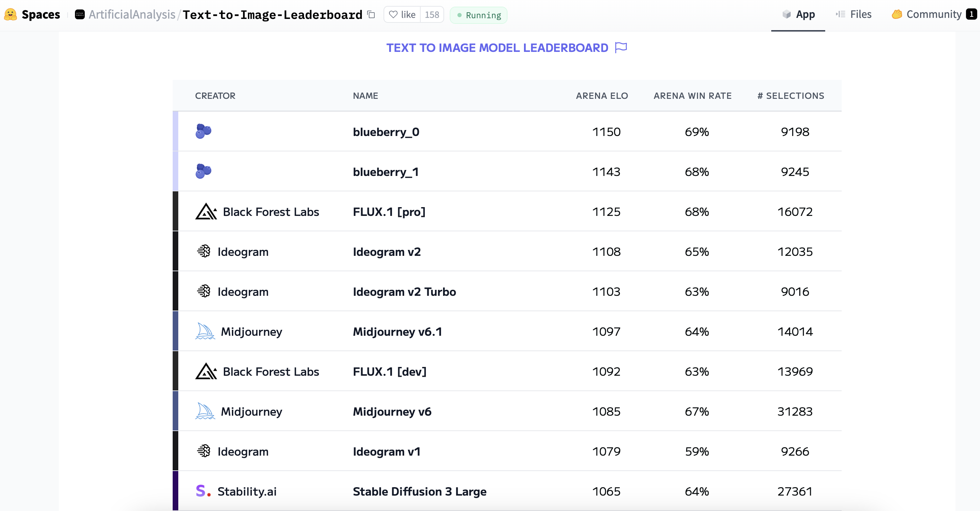Open the ArtificialAnalysis author link
The image size is (980, 511).
coord(132,15)
